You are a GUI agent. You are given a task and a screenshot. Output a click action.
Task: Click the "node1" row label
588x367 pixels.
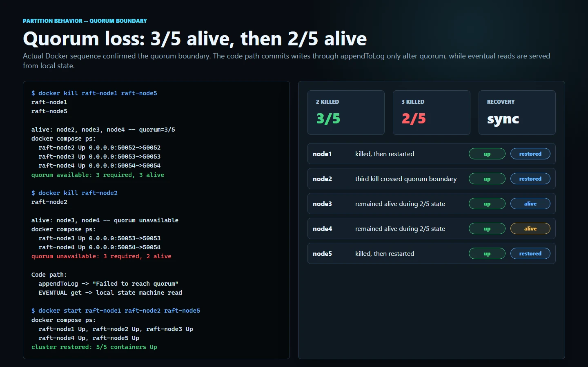[322, 154]
